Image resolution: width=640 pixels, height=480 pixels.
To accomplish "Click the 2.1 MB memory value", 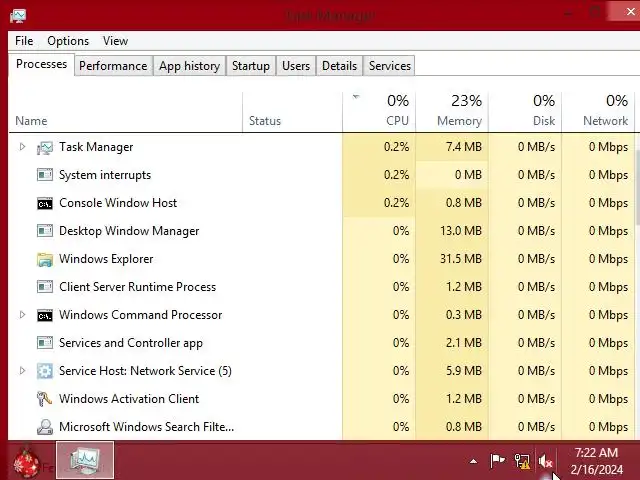I will tap(464, 343).
